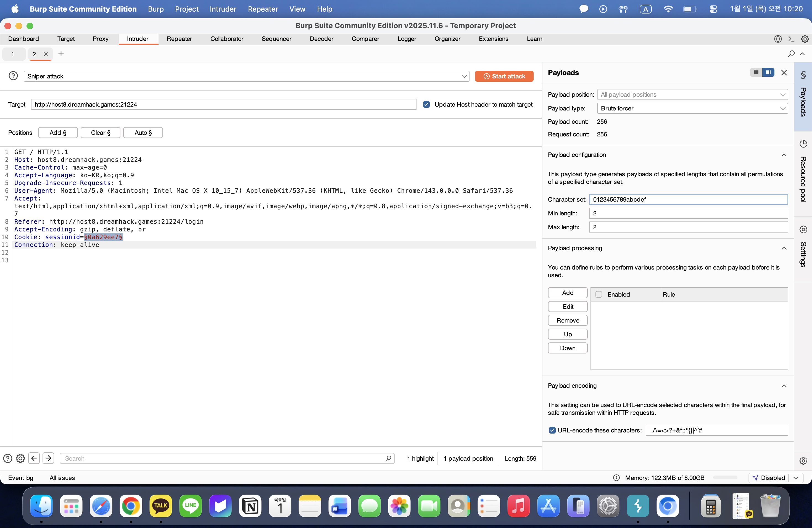Click the back arrow in the search bar
Viewport: 812px width, 528px height.
34,458
